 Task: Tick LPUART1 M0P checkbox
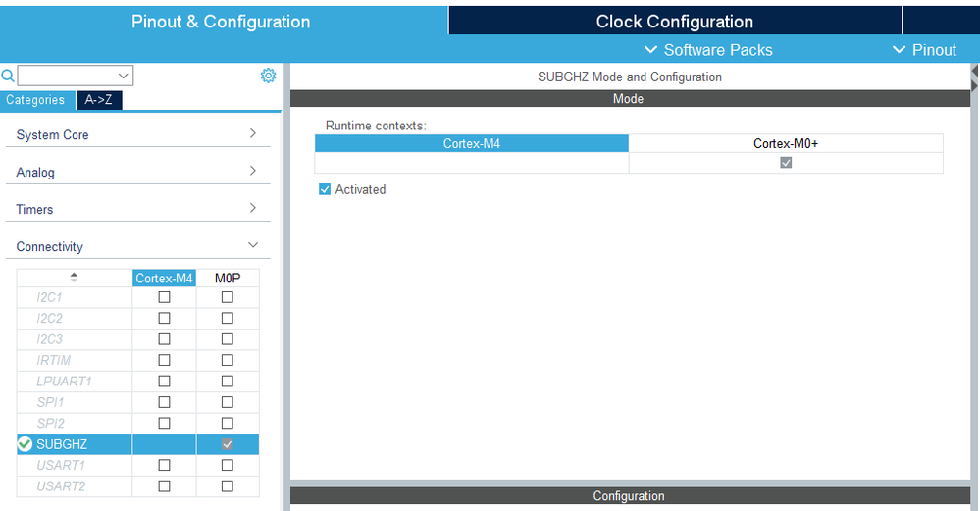point(228,382)
